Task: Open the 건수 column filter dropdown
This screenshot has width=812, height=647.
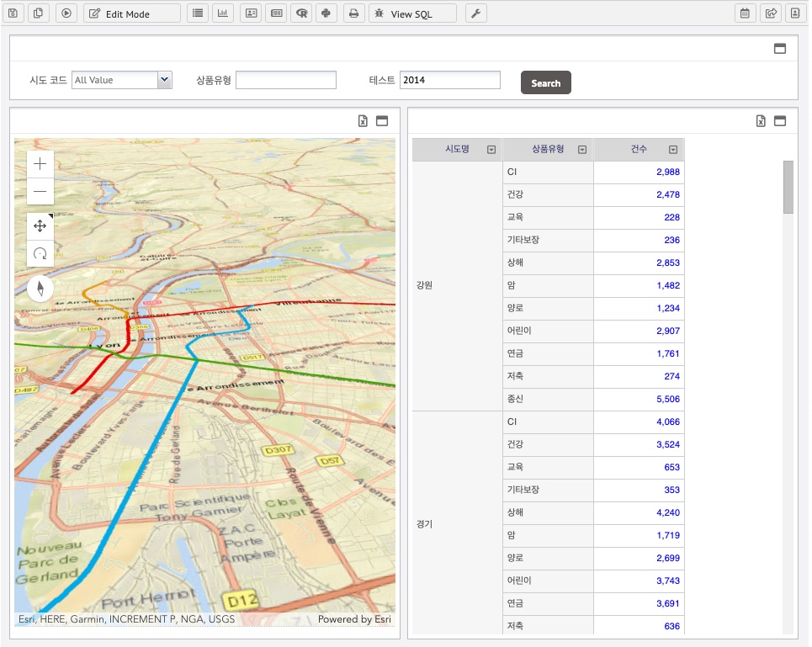Action: [x=673, y=150]
